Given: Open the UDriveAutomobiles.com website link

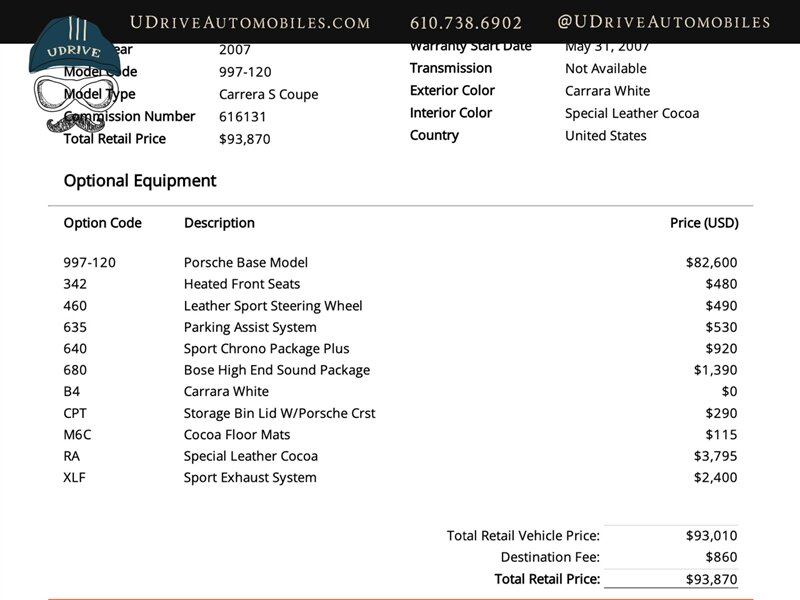Looking at the screenshot, I should pos(250,22).
